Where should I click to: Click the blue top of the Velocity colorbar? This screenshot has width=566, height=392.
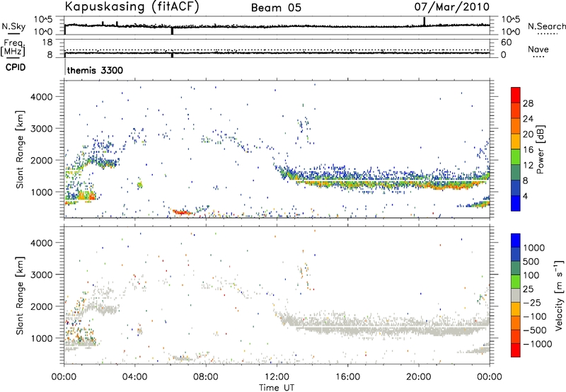(x=516, y=240)
